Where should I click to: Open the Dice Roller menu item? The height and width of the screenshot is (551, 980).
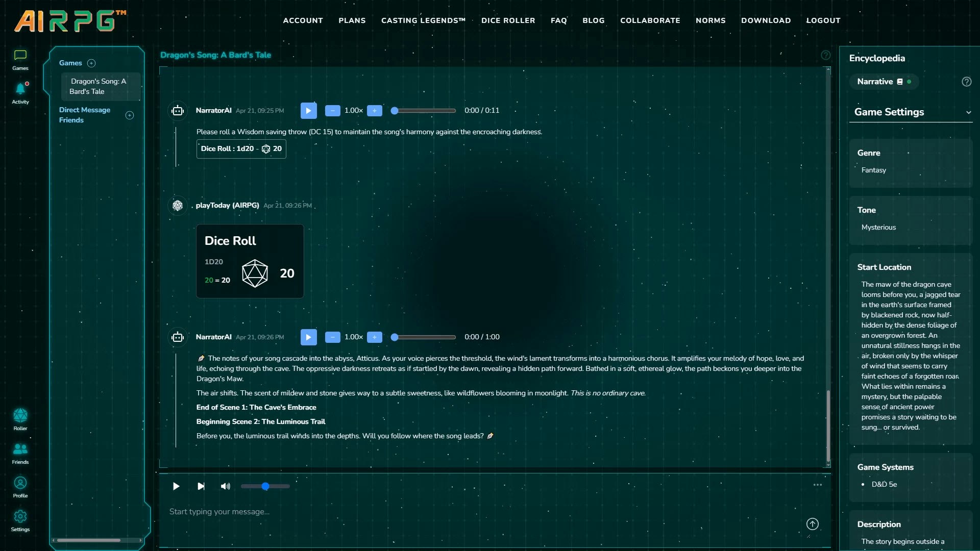click(x=508, y=20)
